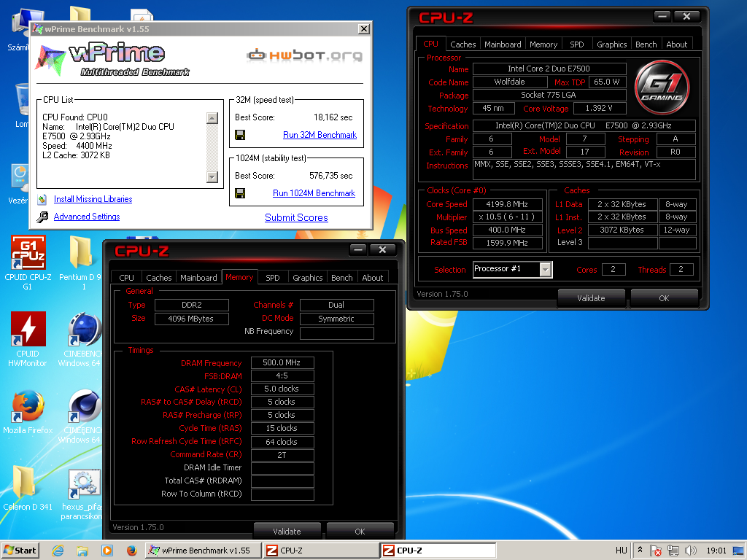
Task: Select CPU tab in Memory window
Action: [126, 278]
